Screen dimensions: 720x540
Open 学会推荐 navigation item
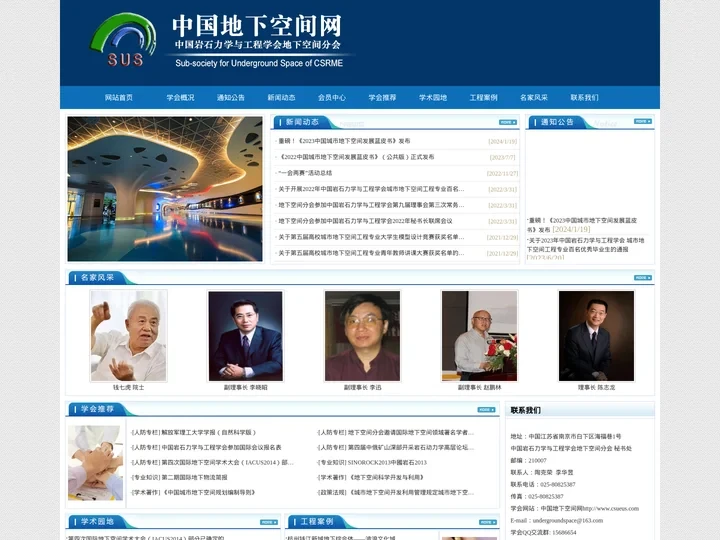point(382,98)
